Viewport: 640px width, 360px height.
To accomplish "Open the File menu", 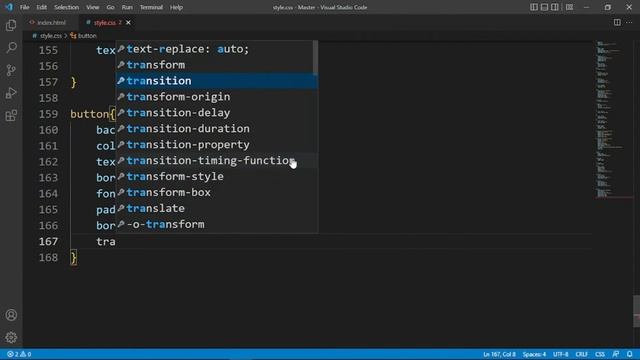I will click(24, 7).
